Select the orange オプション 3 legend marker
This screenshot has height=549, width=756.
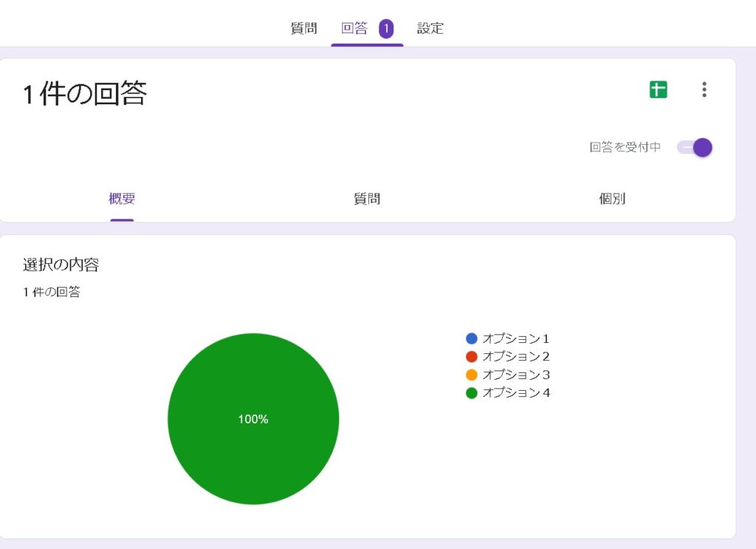tap(472, 375)
